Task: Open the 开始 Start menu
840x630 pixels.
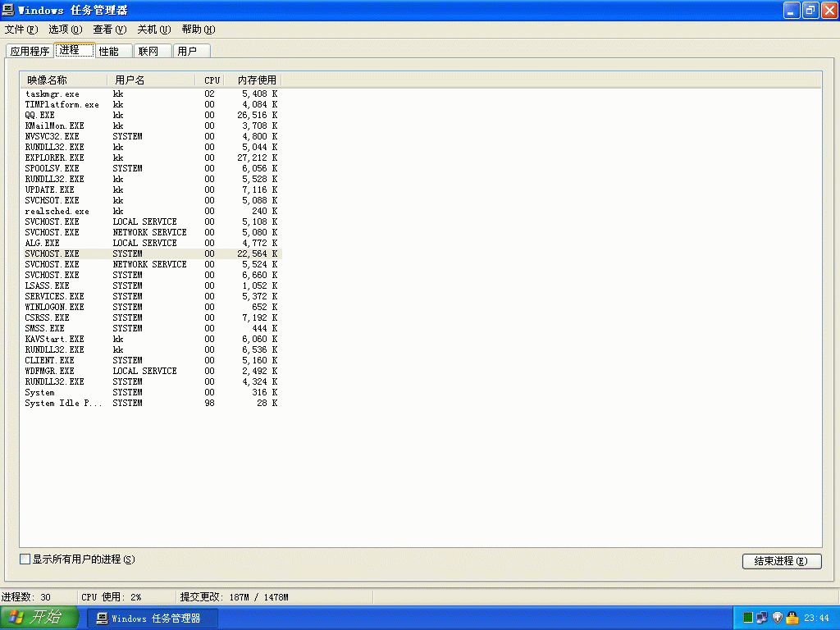Action: [x=39, y=618]
